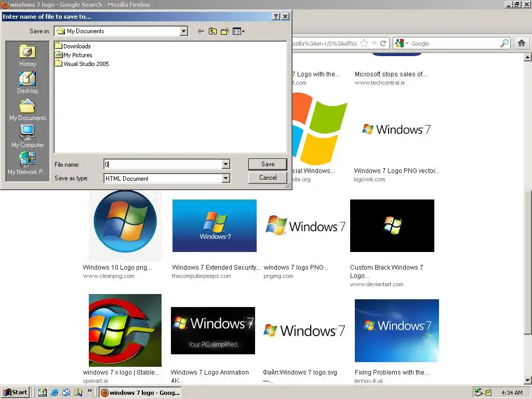Open Windows 7 Logo Animation 4K thumbnail
The image size is (532, 399).
212,330
